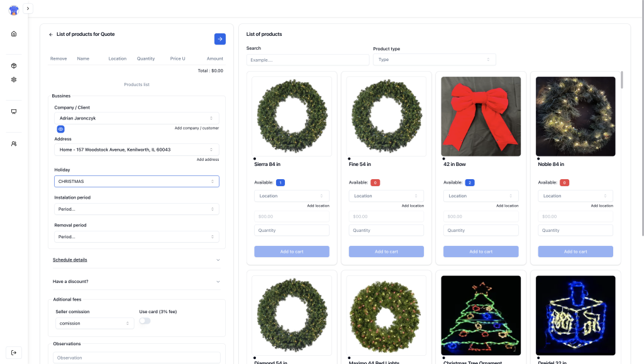Viewport: 644px width, 364px height.
Task: Click the price field for Noble 84 in
Action: [x=575, y=216]
